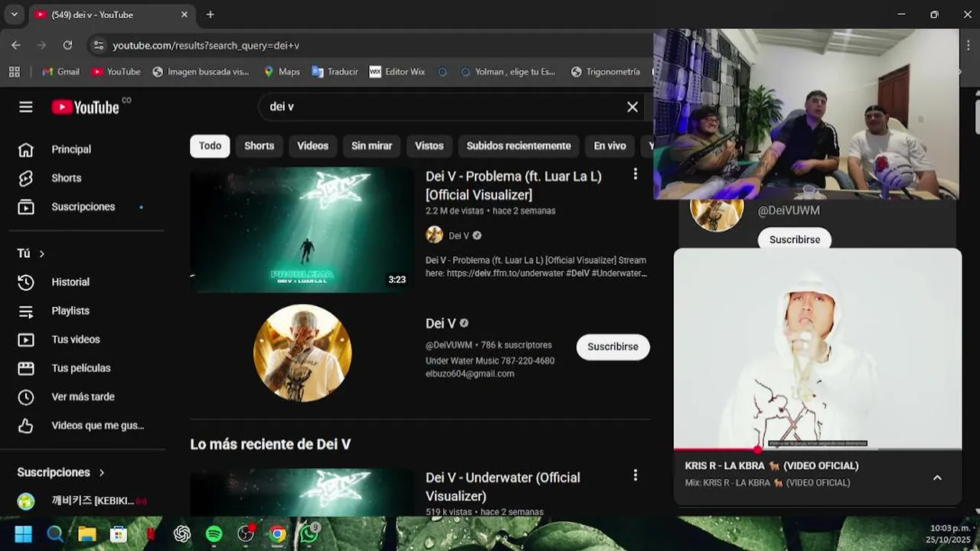The image size is (980, 551).
Task: Open the Underwater visualizer thumbnail
Action: [x=302, y=491]
